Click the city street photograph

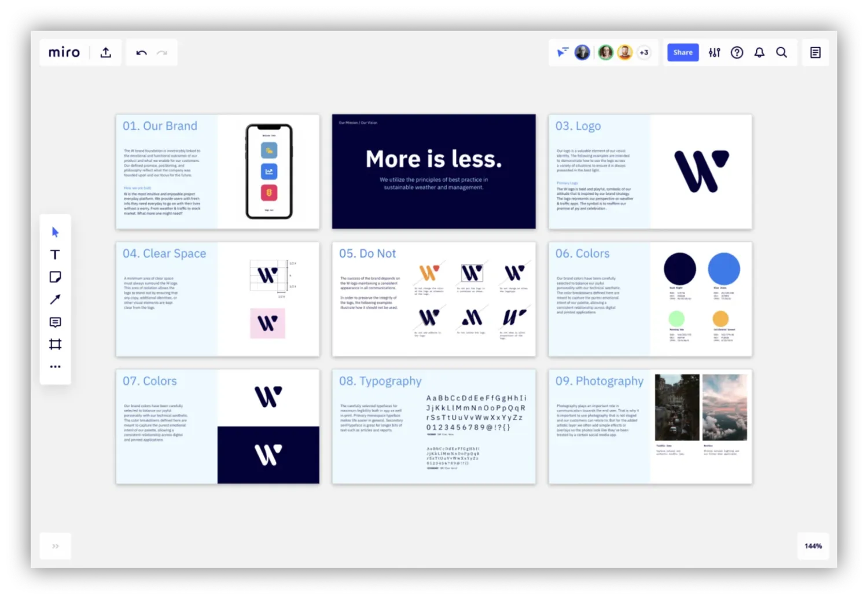(677, 407)
